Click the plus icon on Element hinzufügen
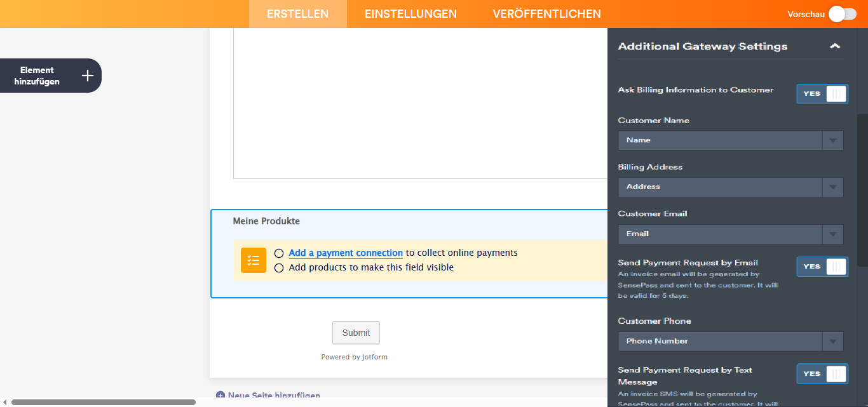The height and width of the screenshot is (407, 868). pyautogui.click(x=87, y=75)
